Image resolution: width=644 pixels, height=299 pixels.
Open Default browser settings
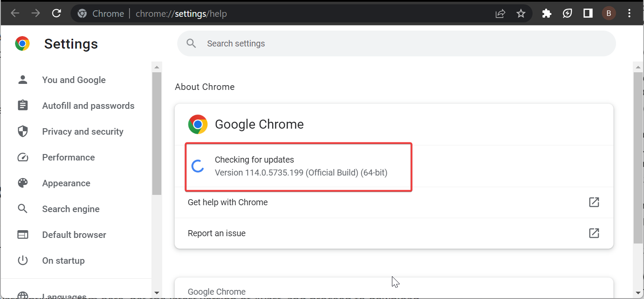coord(74,235)
